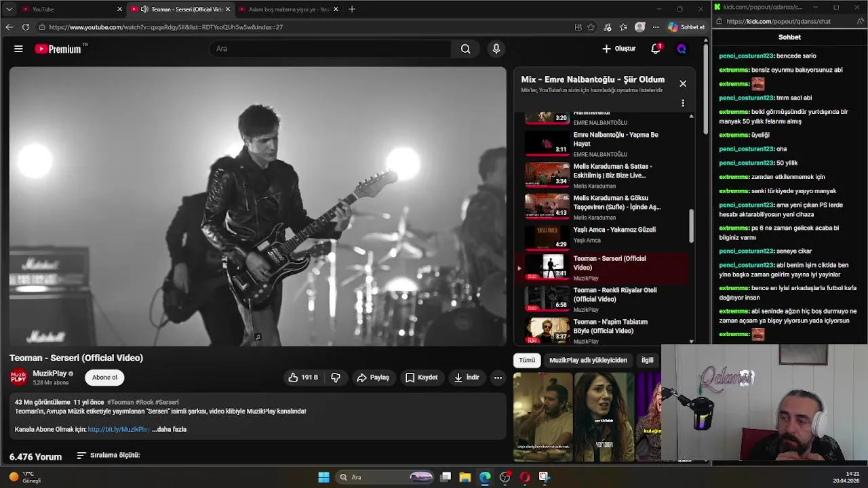Download video with İndir button

467,378
